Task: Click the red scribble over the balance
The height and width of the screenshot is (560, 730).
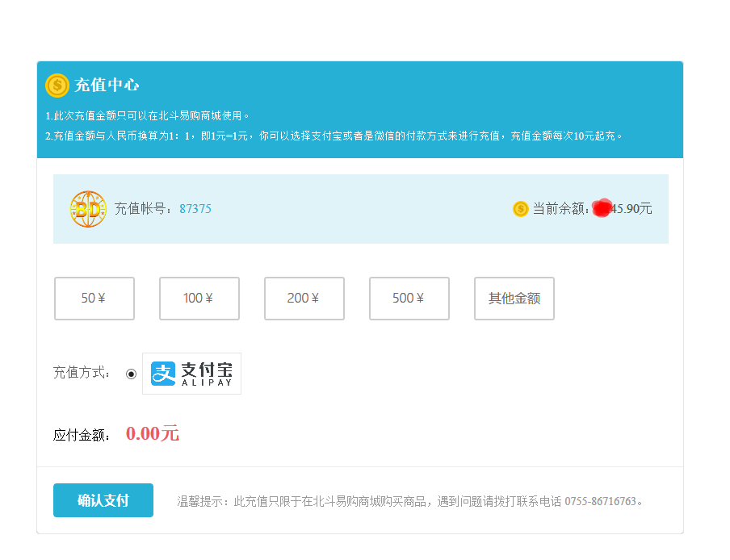Action: [602, 208]
